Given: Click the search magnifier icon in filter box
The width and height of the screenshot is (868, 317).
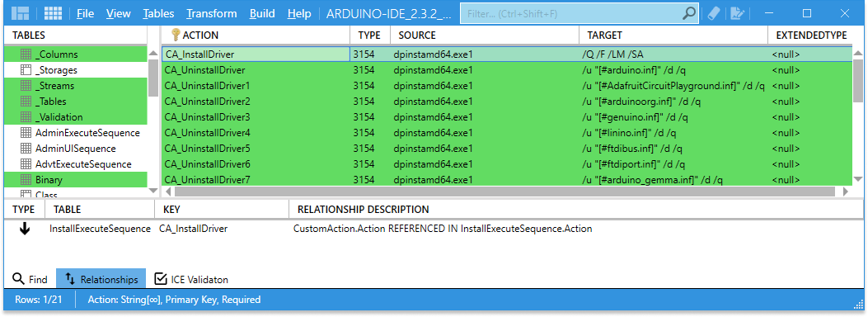Looking at the screenshot, I should tap(688, 14).
